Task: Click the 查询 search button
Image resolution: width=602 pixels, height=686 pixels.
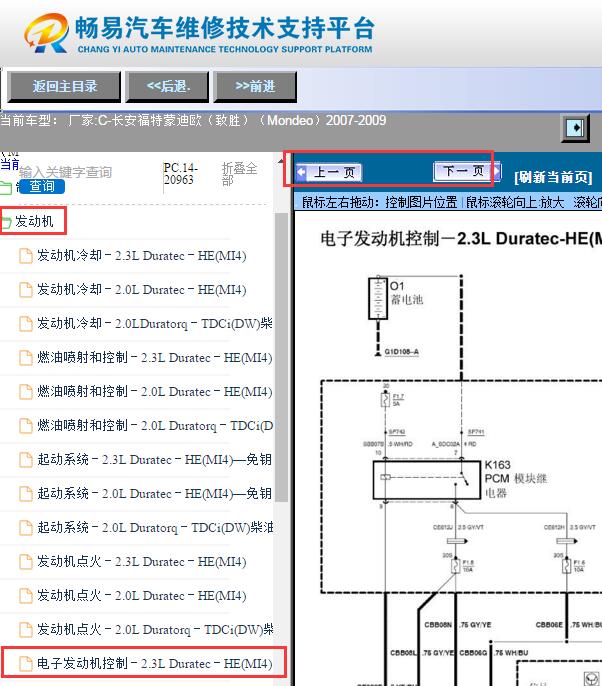Action: [42, 186]
